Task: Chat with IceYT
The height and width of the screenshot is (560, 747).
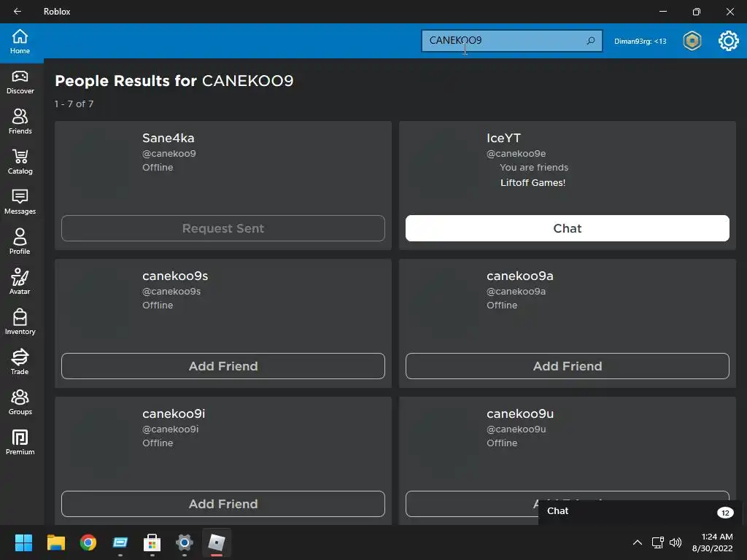Action: (567, 228)
